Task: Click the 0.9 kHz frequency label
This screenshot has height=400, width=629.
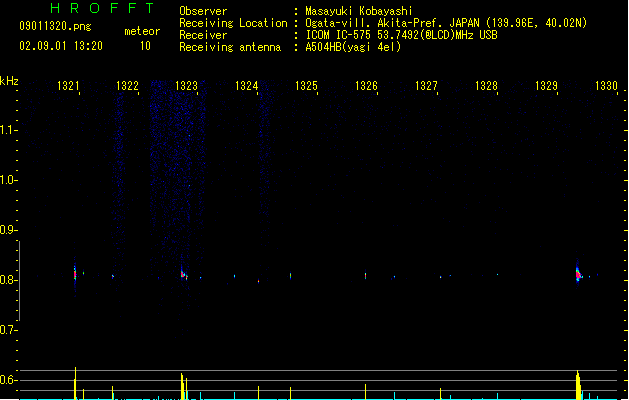Action: click(8, 230)
